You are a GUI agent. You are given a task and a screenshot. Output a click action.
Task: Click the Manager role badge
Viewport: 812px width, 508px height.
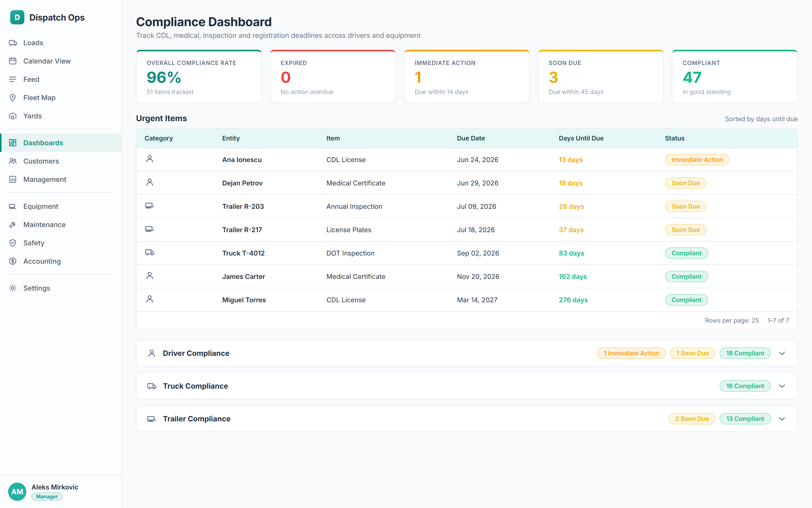pyautogui.click(x=47, y=497)
